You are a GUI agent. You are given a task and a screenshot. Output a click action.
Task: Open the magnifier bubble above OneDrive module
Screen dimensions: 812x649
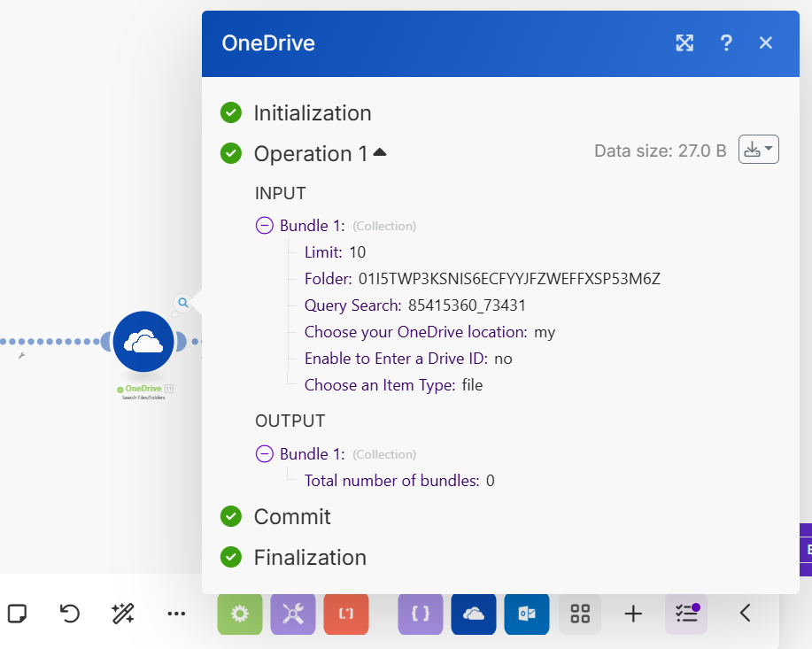pyautogui.click(x=182, y=303)
